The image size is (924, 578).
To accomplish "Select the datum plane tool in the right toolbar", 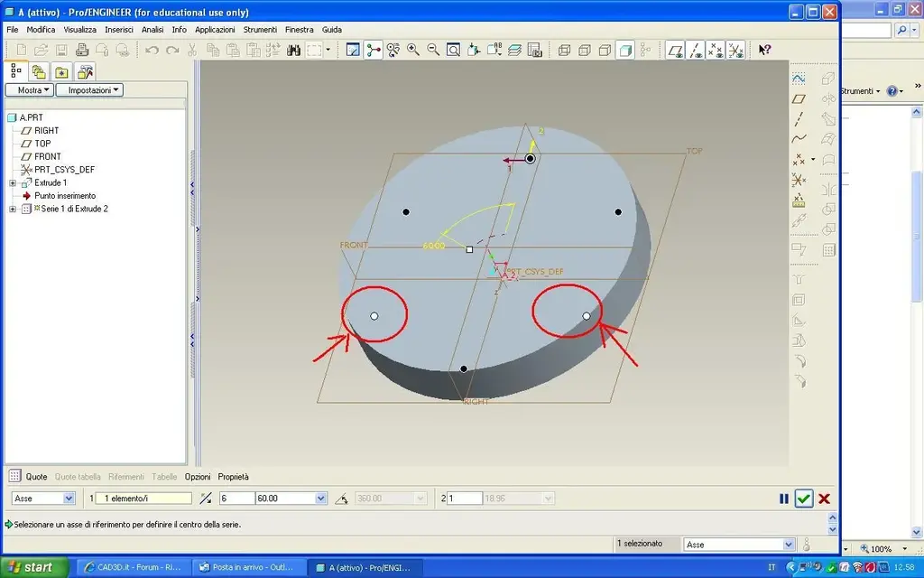I will (x=799, y=98).
